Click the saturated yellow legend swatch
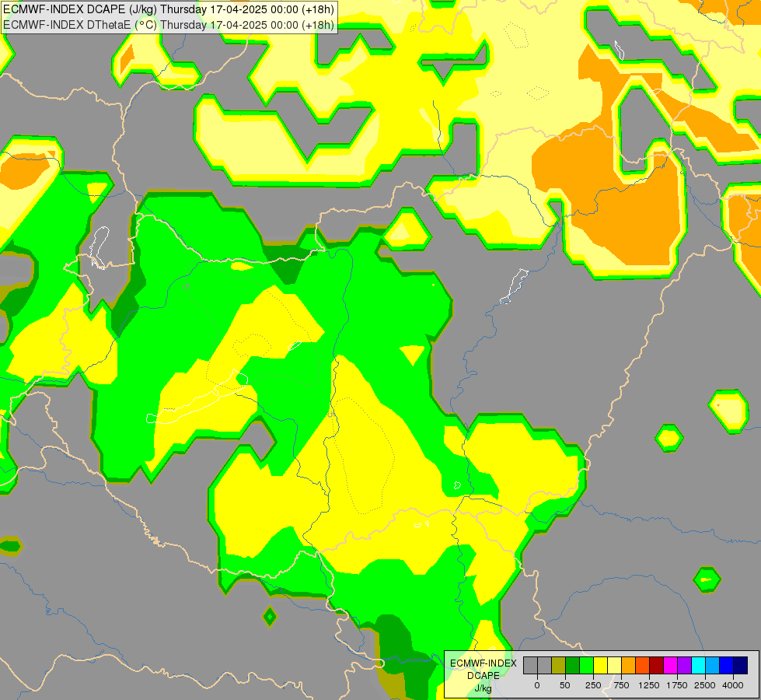Image resolution: width=761 pixels, height=700 pixels. point(601,665)
